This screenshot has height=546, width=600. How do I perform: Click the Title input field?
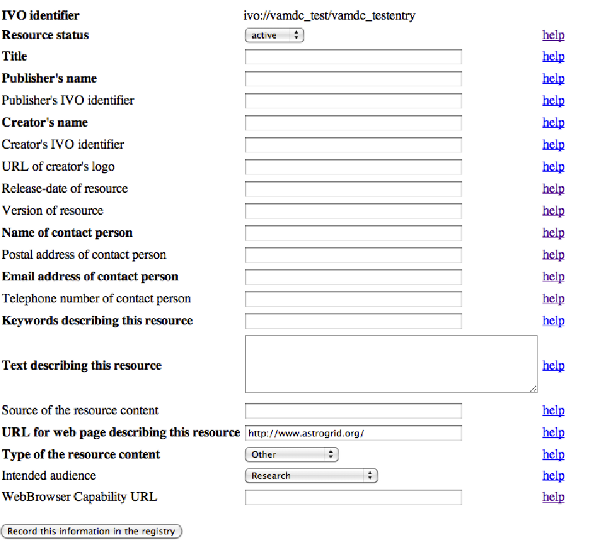353,57
